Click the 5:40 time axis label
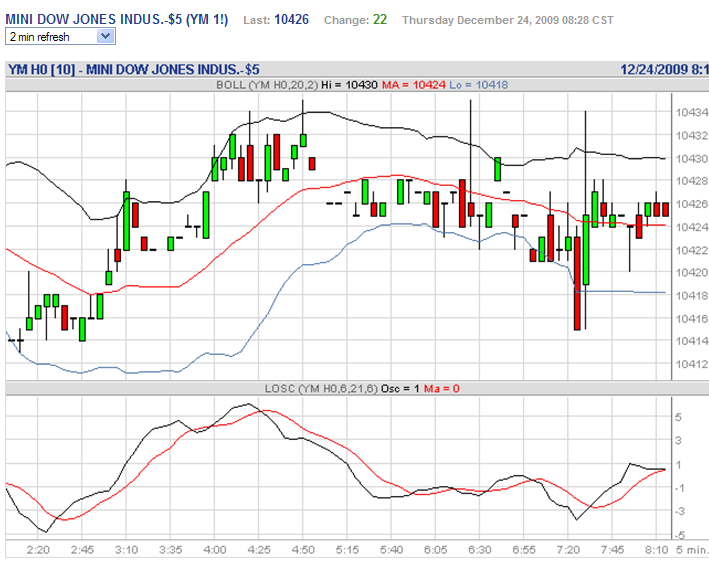The image size is (709, 564). 391,550
